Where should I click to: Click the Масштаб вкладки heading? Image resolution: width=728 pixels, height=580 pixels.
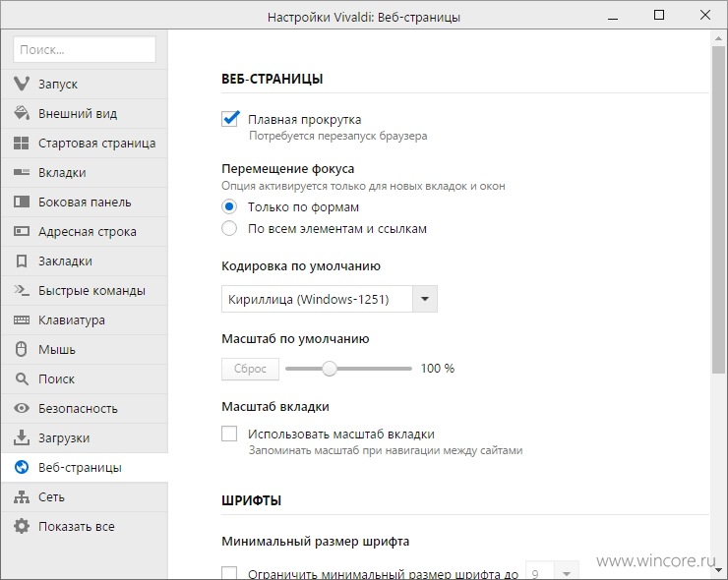pyautogui.click(x=275, y=406)
